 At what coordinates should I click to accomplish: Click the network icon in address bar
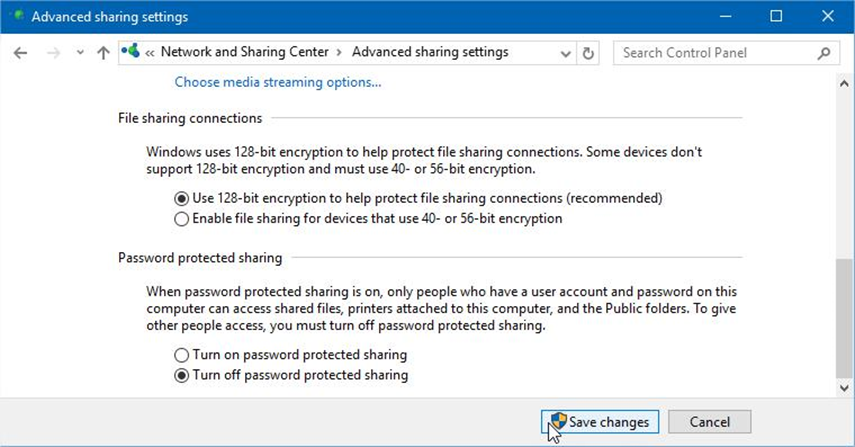coord(132,52)
